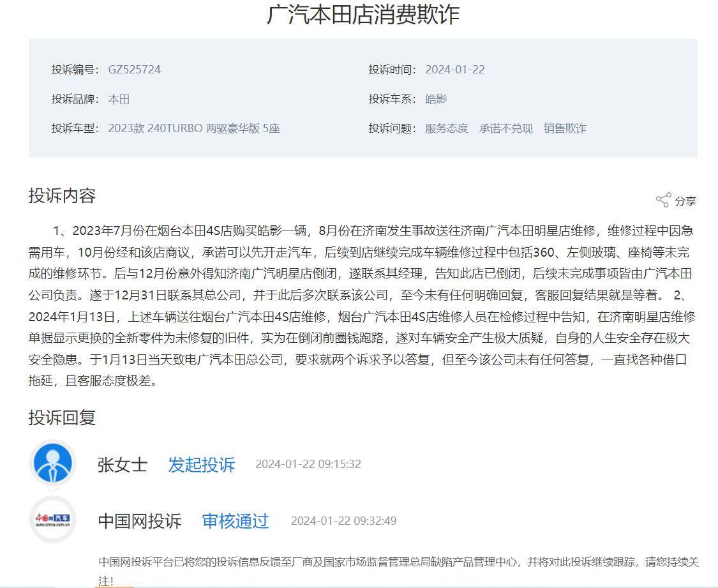718x588 pixels.
Task: Click model 2023款 240TURBO 两驱豪华版 5座
Action: (x=194, y=128)
